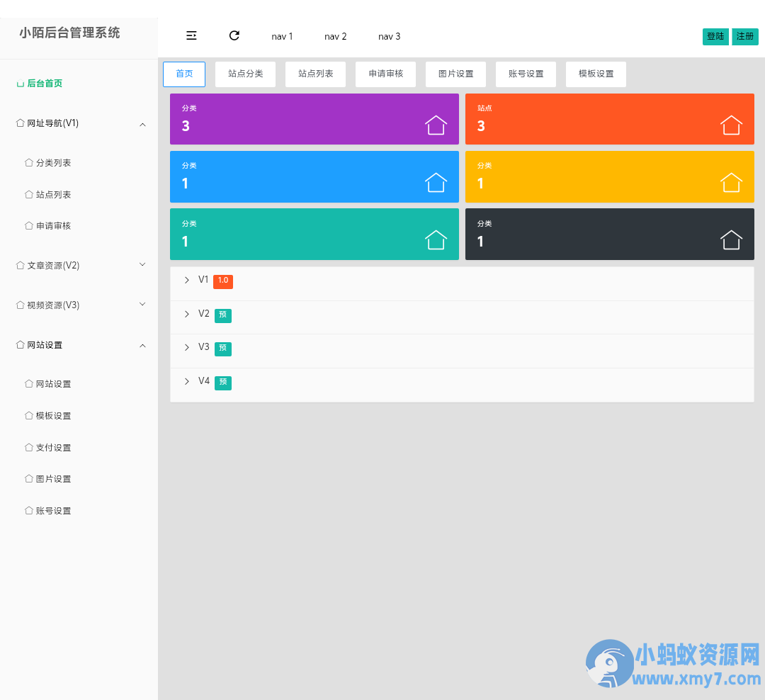Viewport: 765px width, 700px height.
Task: Switch to the 站点列表 tab
Action: coord(316,74)
